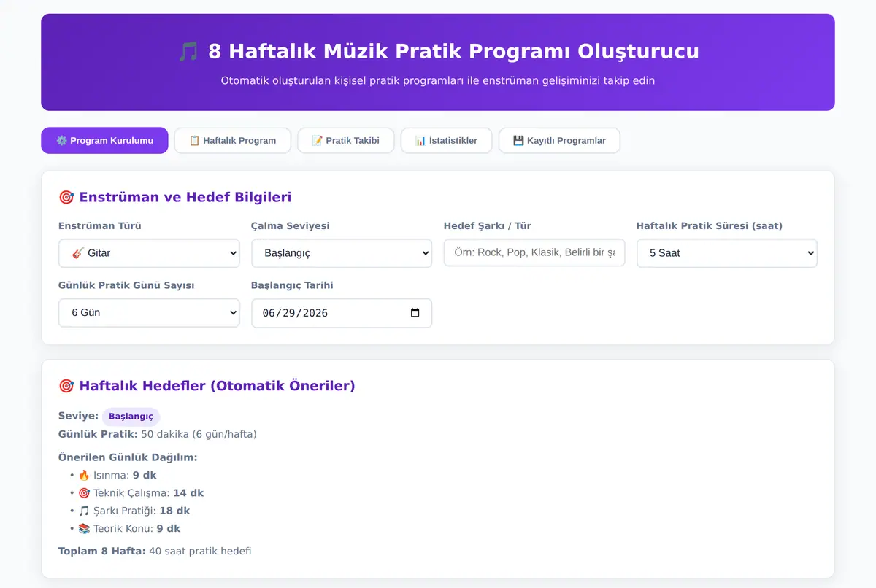Go to the İstatistikler tab
Viewport: 876px width, 588px height.
pos(446,141)
